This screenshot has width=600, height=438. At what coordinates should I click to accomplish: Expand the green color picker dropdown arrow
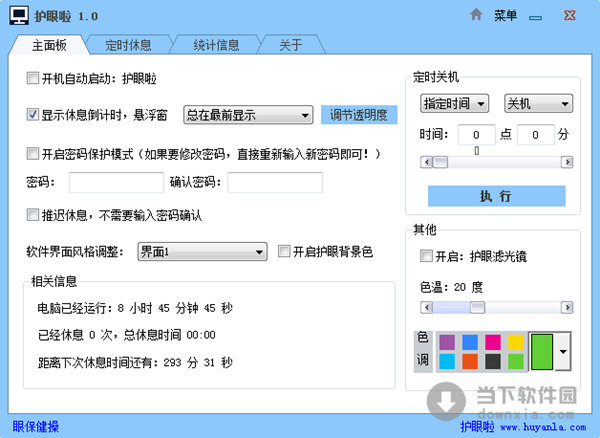tap(563, 351)
